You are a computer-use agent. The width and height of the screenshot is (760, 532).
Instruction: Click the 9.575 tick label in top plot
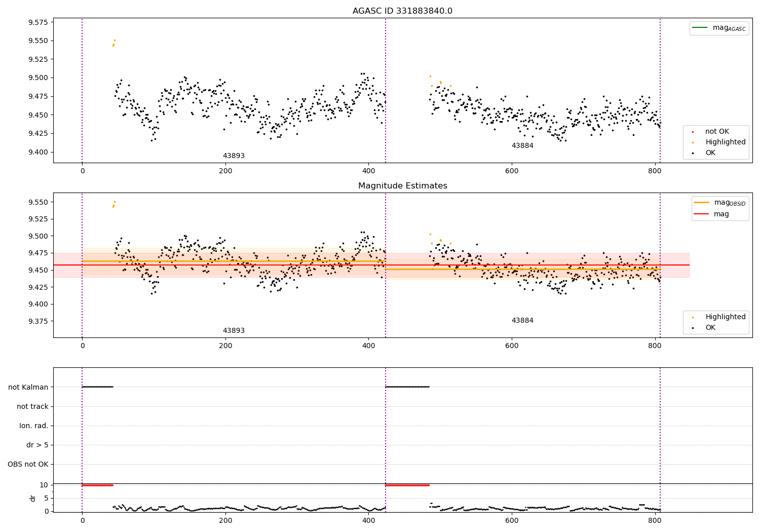coord(37,22)
